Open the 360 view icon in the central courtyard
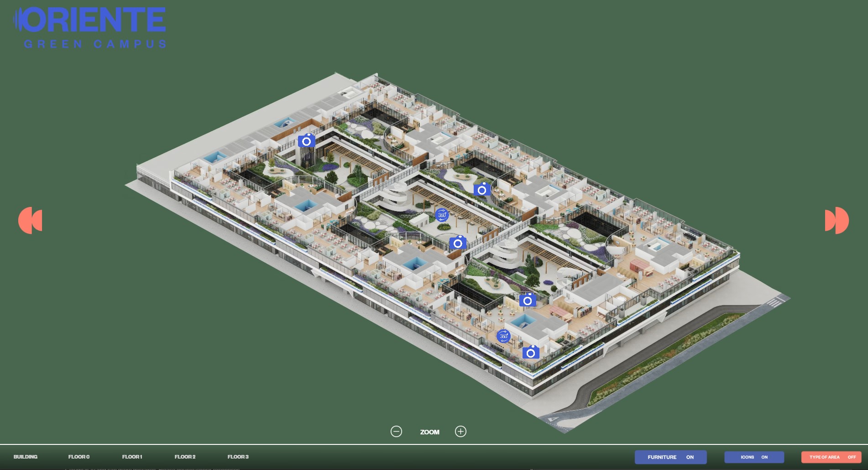 [x=442, y=215]
